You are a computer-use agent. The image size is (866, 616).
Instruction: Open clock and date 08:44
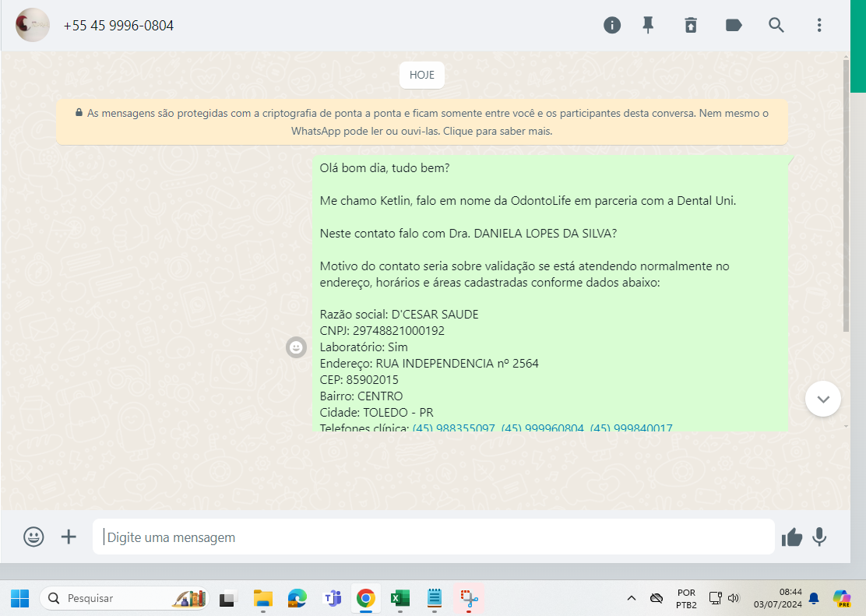point(778,598)
